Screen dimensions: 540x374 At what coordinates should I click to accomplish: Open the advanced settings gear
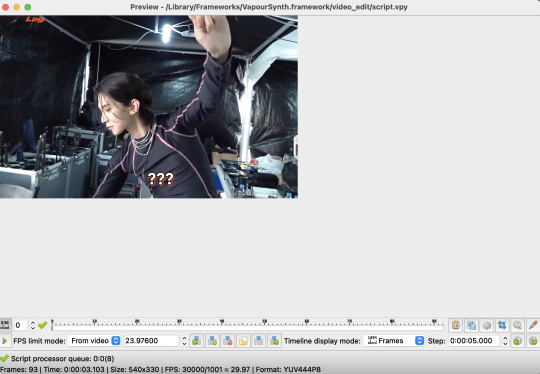coord(487,325)
